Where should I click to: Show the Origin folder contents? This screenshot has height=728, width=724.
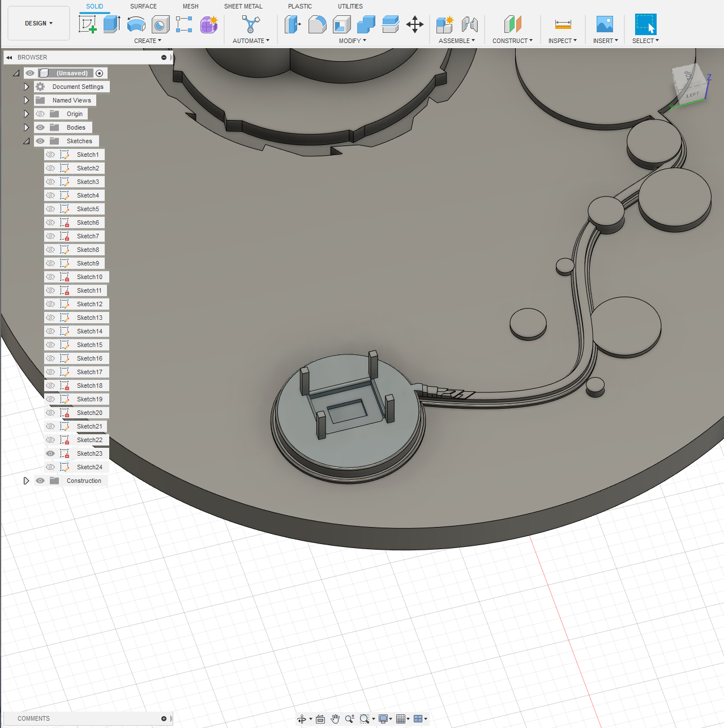point(26,113)
